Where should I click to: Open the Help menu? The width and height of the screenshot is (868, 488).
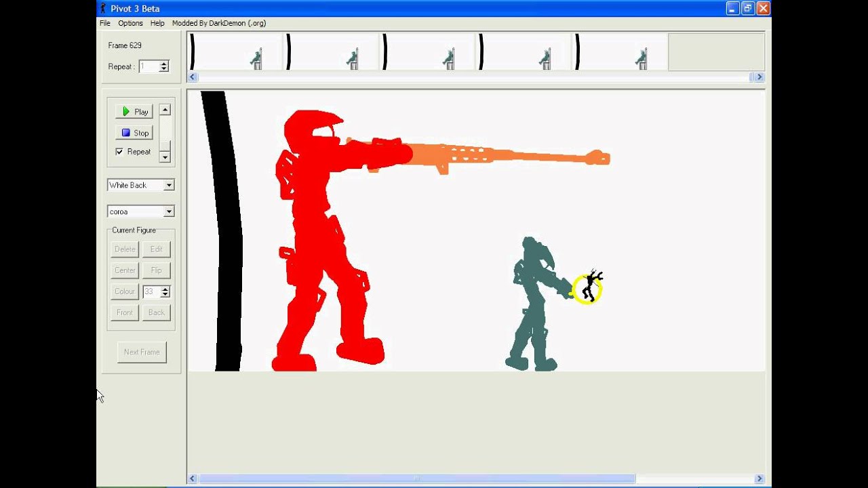click(x=157, y=23)
